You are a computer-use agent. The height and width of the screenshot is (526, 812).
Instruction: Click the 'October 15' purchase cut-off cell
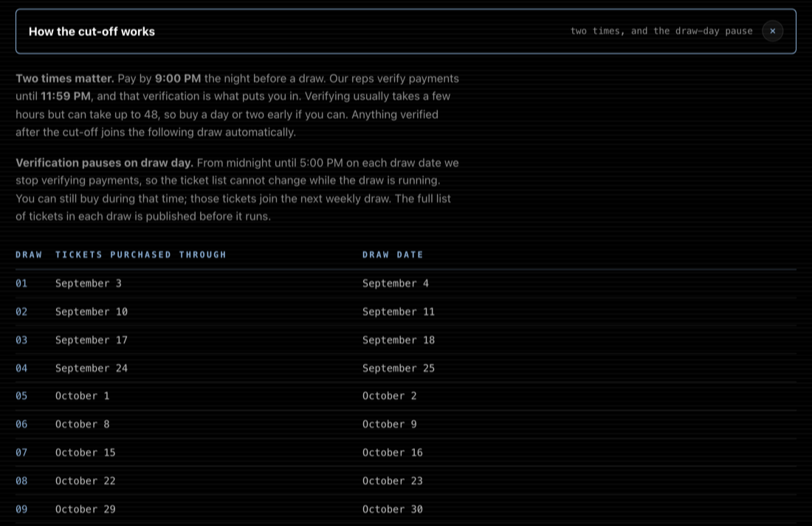86,452
